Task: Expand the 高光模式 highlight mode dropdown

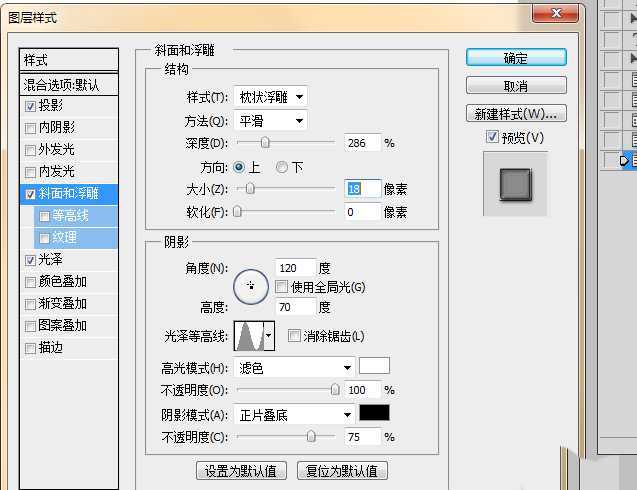Action: [x=294, y=367]
